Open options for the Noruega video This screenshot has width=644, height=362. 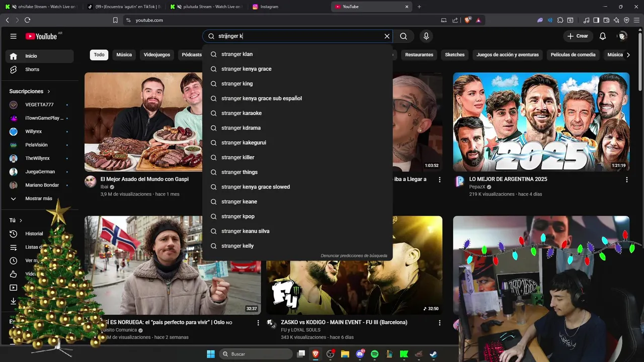[x=258, y=323]
